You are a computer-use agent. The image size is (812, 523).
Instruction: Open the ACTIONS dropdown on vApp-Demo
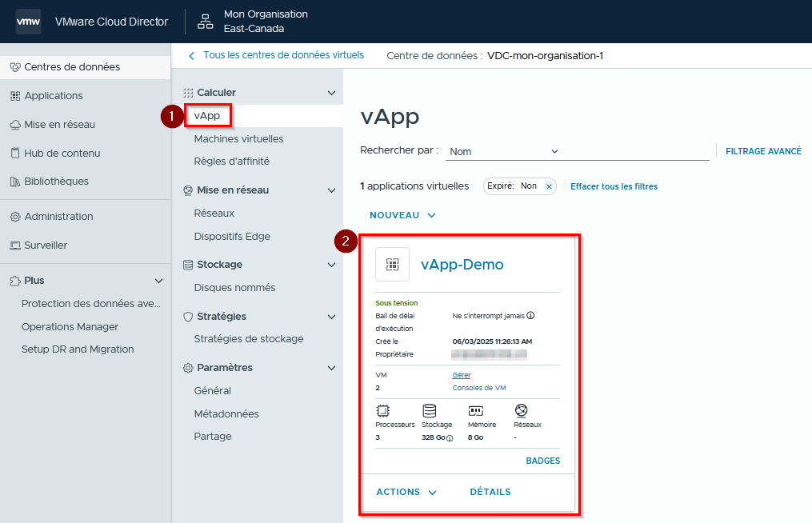[x=406, y=493]
